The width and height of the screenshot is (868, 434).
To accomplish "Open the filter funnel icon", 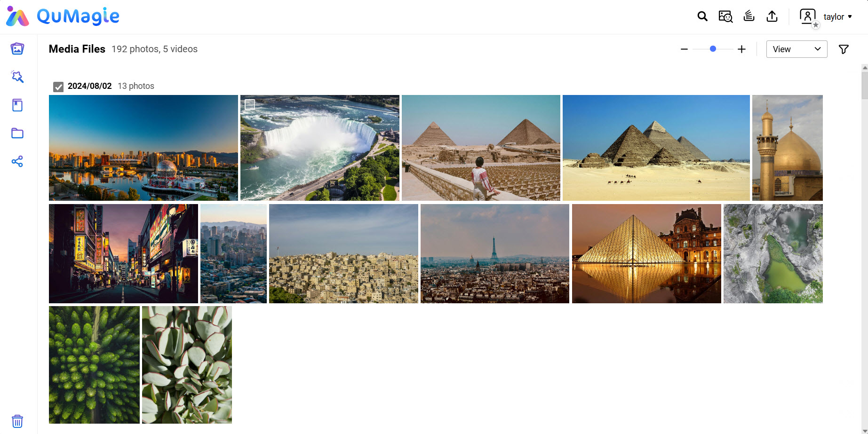I will 844,49.
